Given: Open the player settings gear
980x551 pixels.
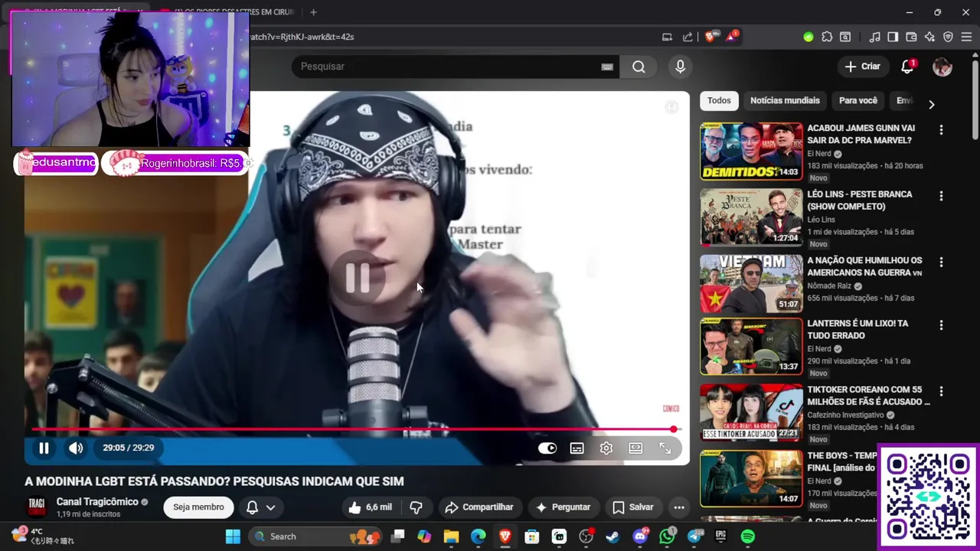Looking at the screenshot, I should coord(606,448).
